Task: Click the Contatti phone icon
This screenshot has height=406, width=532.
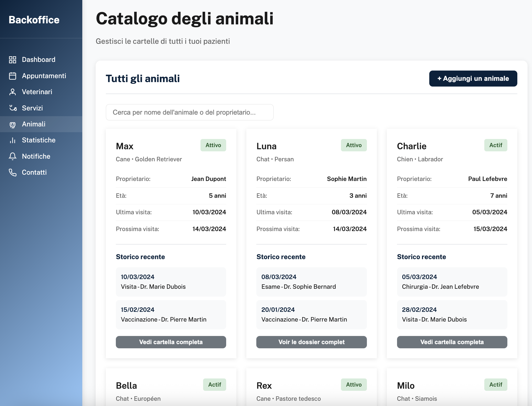Action: click(x=13, y=172)
